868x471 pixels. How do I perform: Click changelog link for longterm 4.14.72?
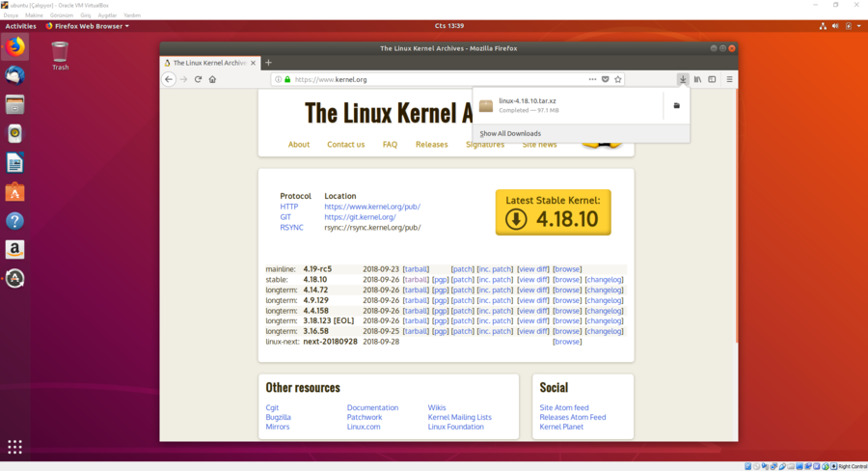[x=604, y=290]
